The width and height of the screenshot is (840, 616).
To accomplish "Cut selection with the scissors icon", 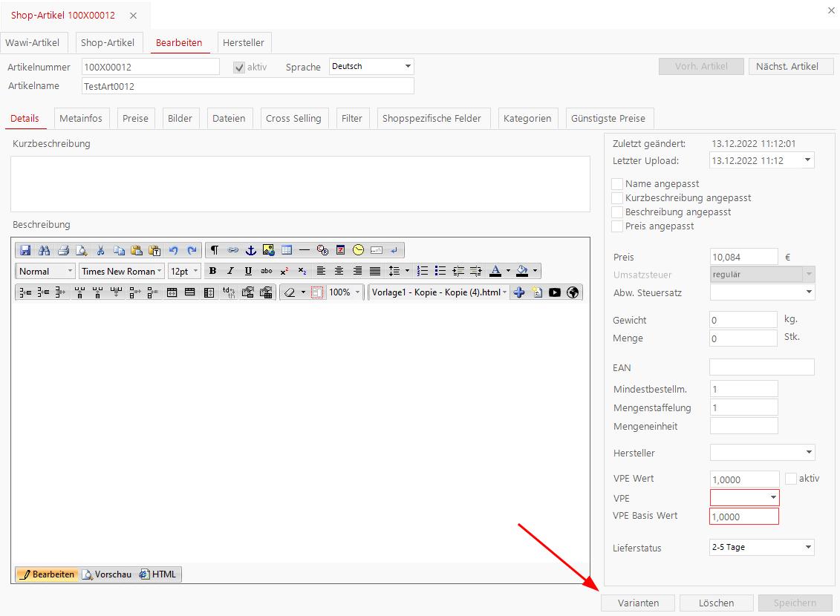I will tap(100, 250).
